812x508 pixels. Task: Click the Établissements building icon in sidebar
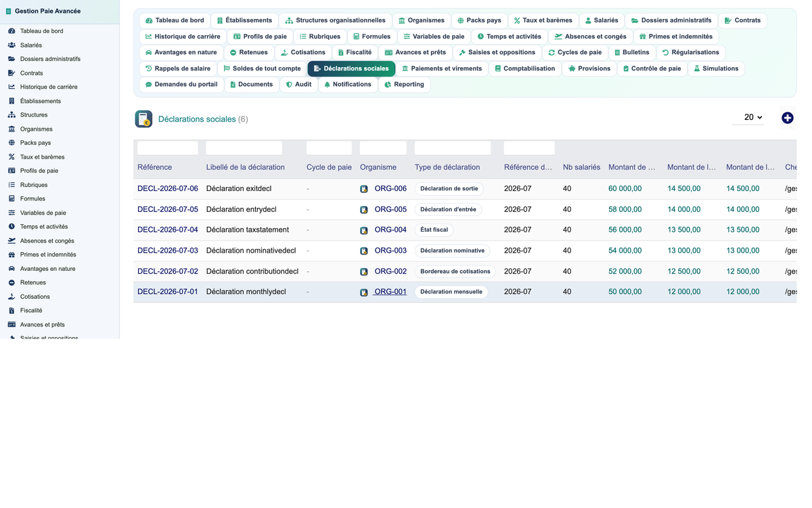[12, 101]
